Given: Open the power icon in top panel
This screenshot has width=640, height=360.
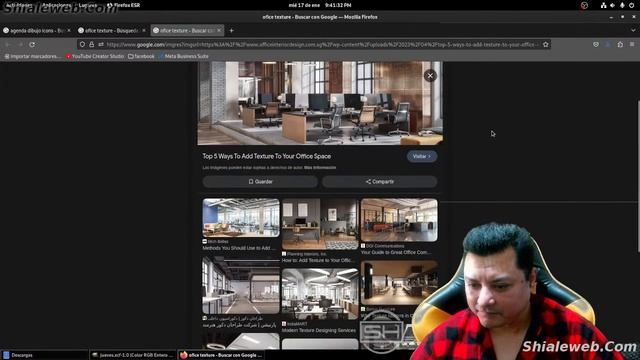Looking at the screenshot, I should tap(631, 5).
